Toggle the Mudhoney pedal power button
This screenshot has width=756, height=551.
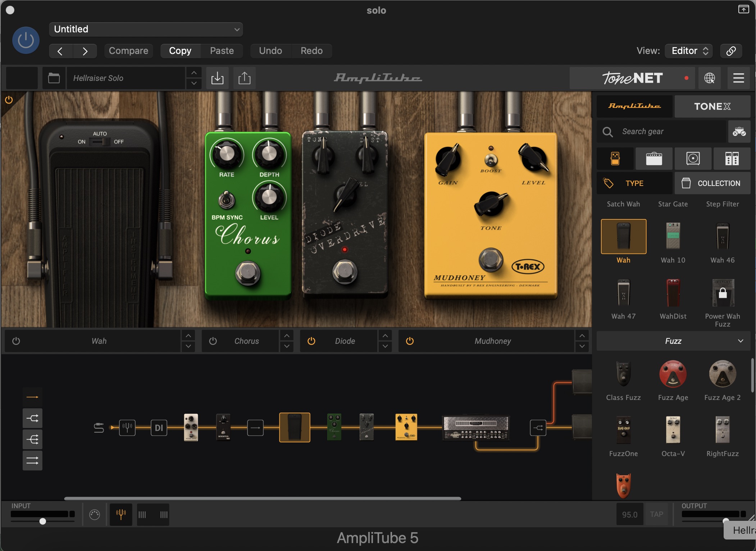(410, 341)
